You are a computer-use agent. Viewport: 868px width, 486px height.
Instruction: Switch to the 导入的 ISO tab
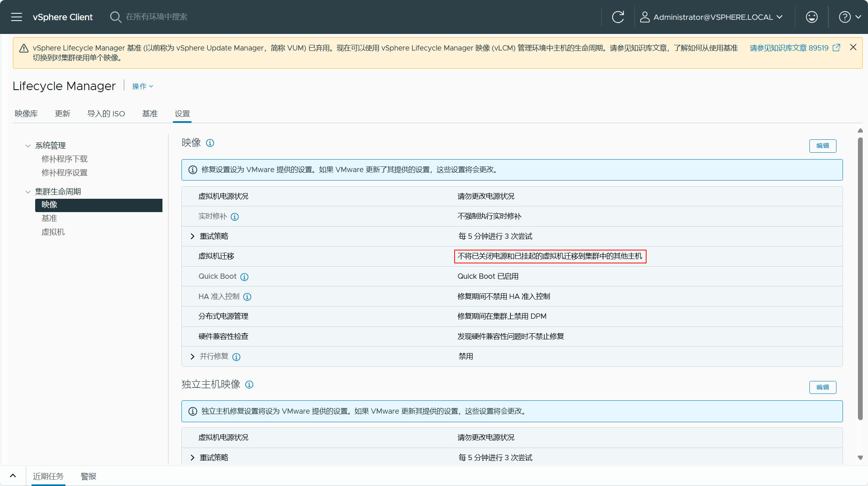[x=106, y=114]
